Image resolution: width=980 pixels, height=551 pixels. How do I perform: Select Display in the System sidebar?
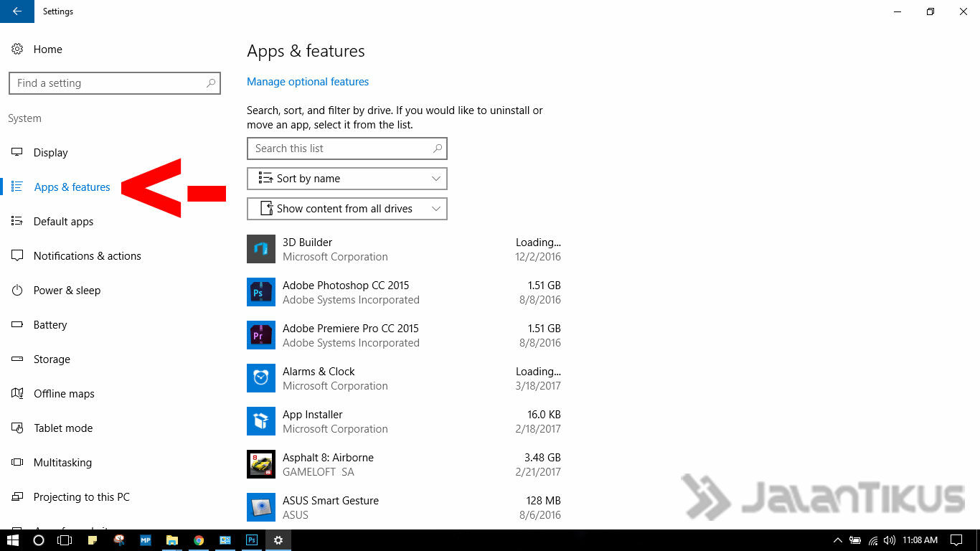click(51, 153)
